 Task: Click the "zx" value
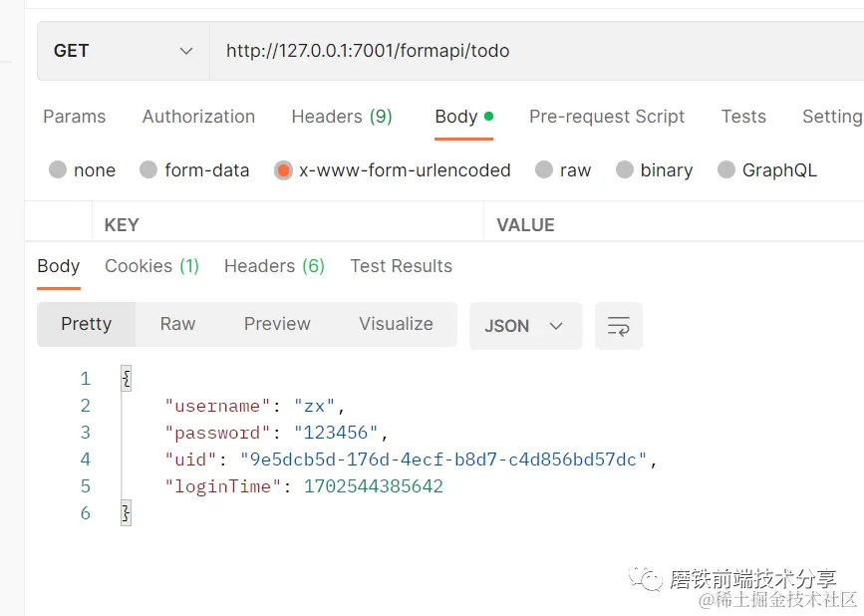tap(314, 406)
